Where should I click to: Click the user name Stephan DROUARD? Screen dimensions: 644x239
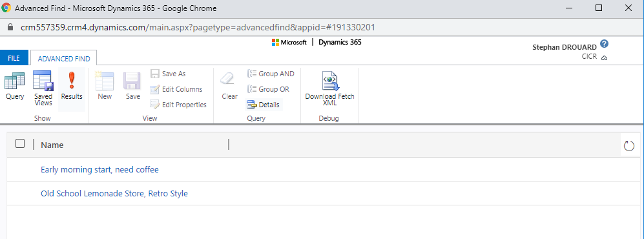(565, 47)
